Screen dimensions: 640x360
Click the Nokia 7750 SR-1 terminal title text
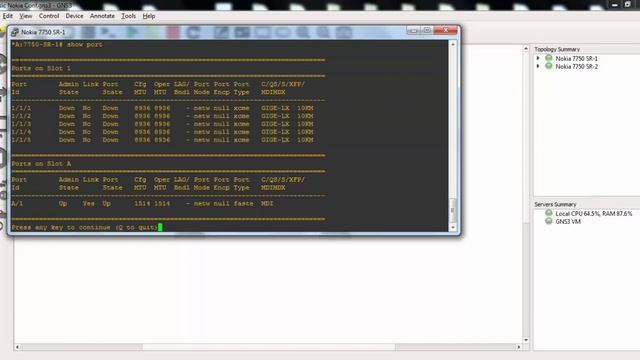pos(43,32)
